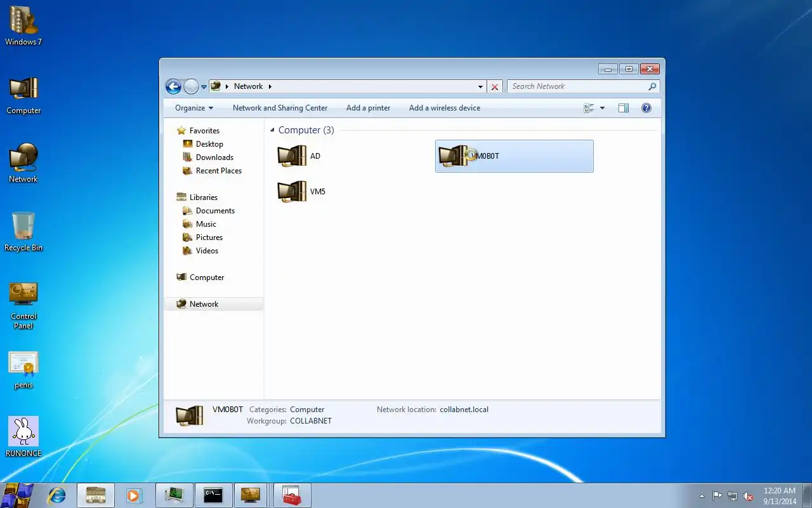
Task: Click the Recycle Bin desktop icon
Action: [23, 231]
